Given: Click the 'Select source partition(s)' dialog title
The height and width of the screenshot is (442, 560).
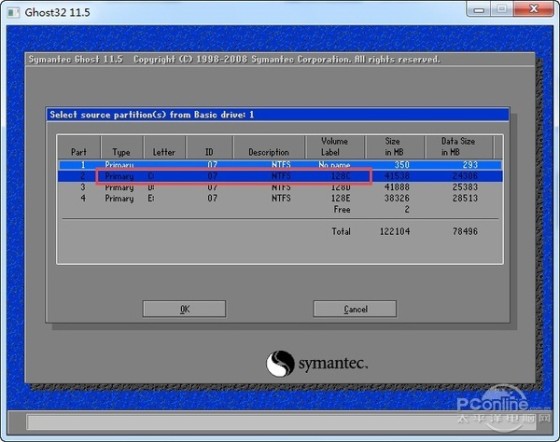Looking at the screenshot, I should tap(152, 115).
